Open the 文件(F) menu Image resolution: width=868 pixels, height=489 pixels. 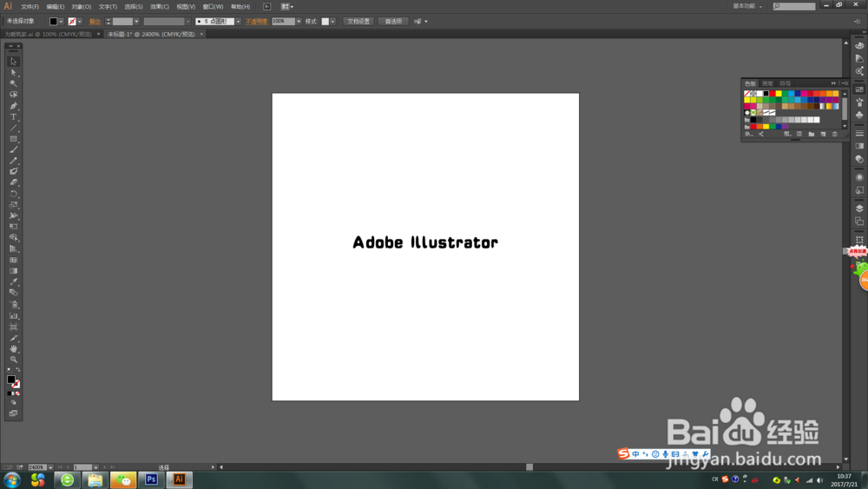point(30,7)
